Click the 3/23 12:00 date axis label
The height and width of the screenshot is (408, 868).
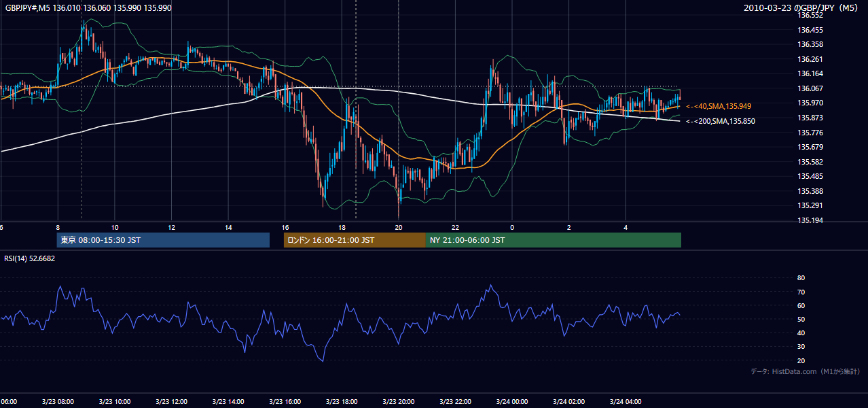click(x=171, y=402)
